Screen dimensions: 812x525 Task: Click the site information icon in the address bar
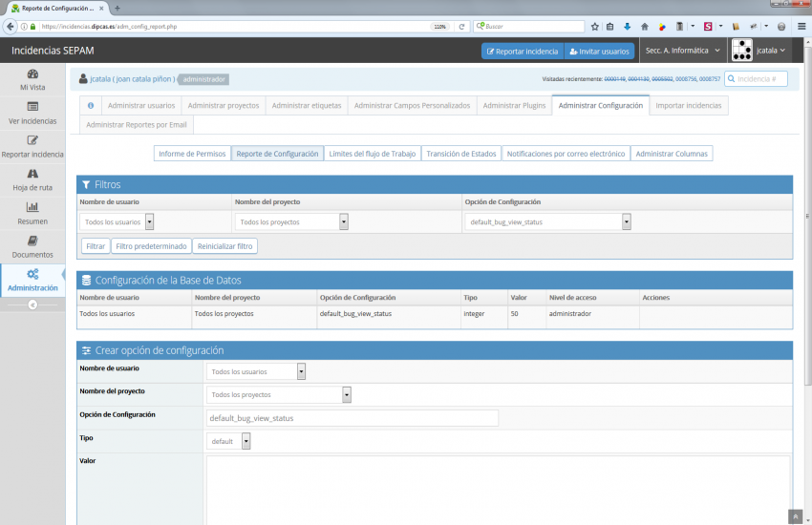(x=24, y=27)
